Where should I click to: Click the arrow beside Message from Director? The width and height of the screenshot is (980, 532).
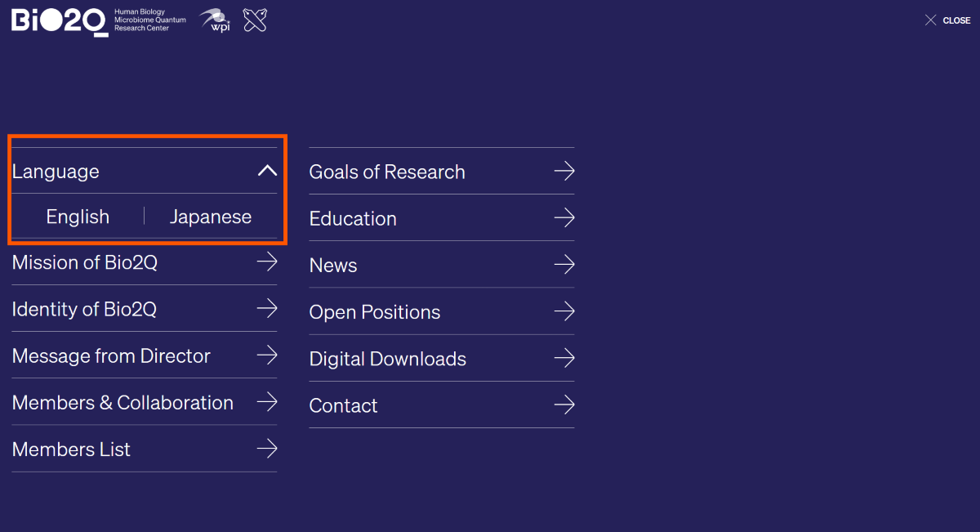(x=267, y=355)
